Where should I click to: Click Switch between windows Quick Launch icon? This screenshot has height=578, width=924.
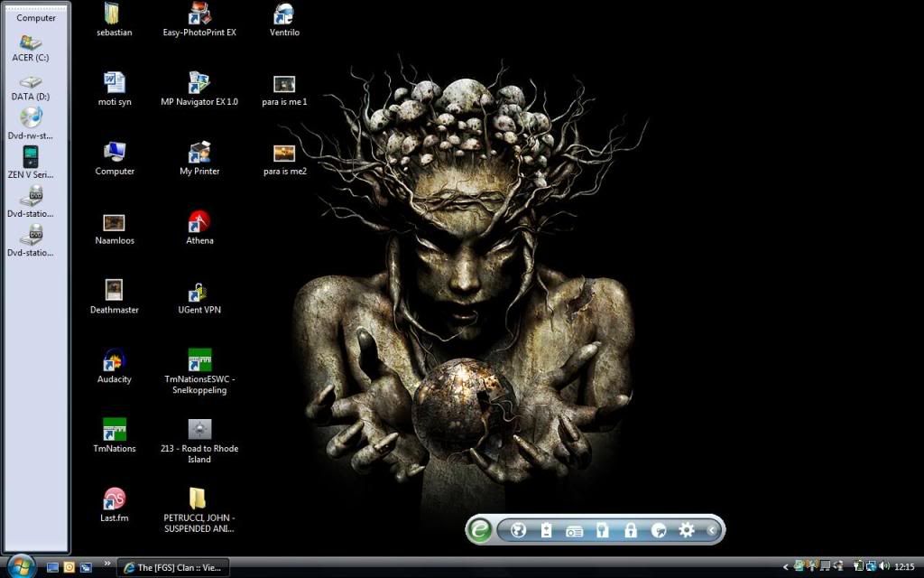click(86, 567)
